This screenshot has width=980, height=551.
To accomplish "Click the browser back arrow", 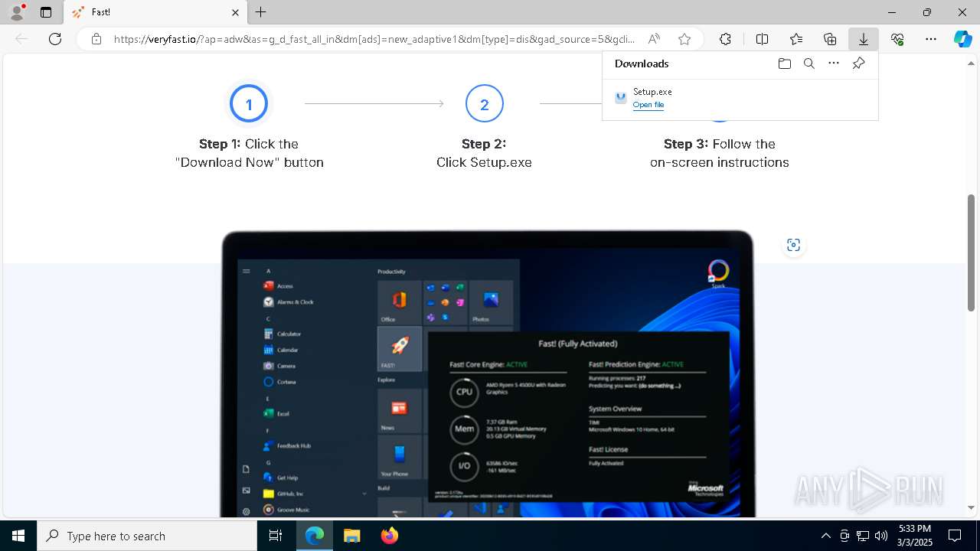I will [x=21, y=39].
